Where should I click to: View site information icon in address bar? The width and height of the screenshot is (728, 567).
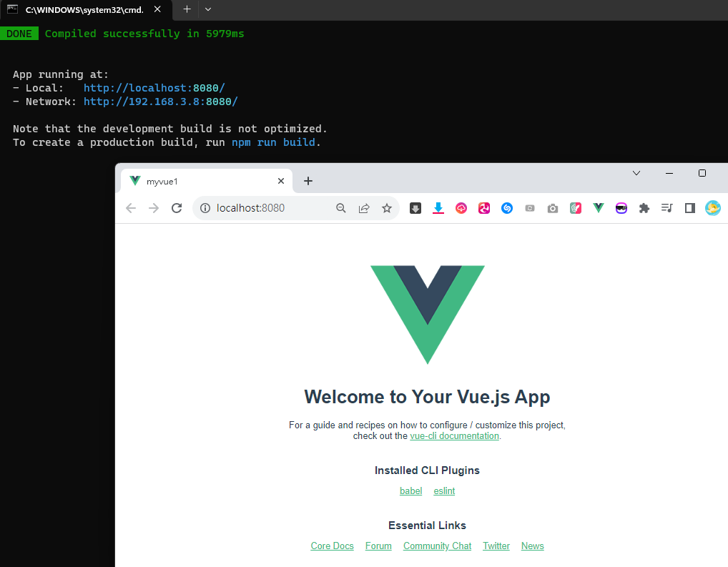click(x=205, y=208)
